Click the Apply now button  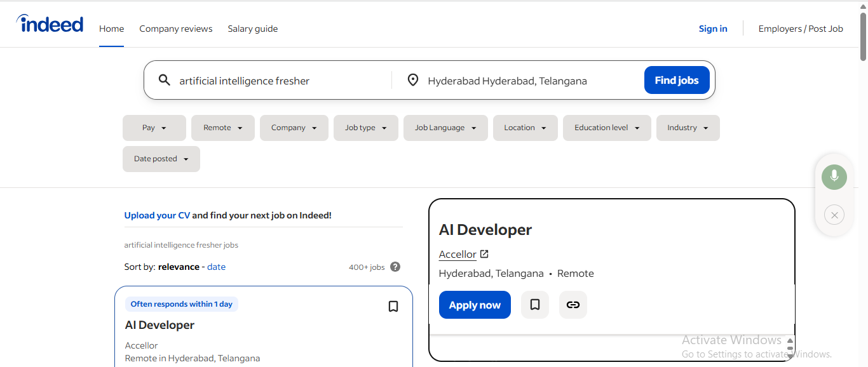(474, 305)
